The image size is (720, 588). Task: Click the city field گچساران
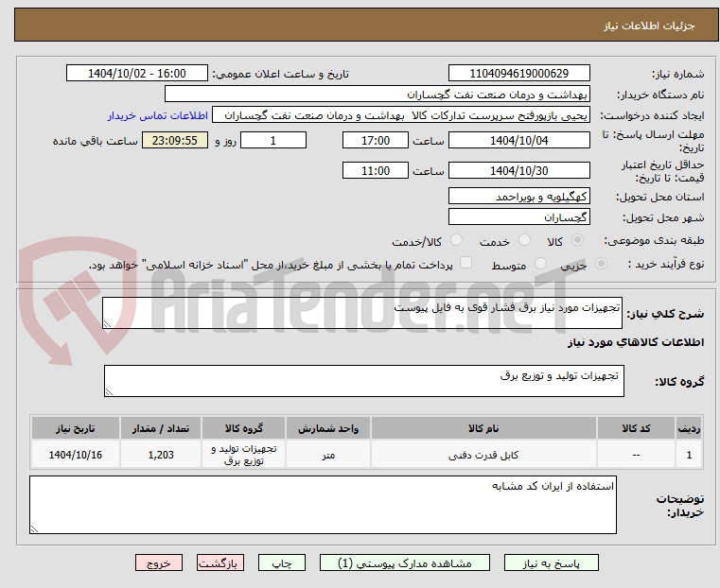[x=518, y=216]
